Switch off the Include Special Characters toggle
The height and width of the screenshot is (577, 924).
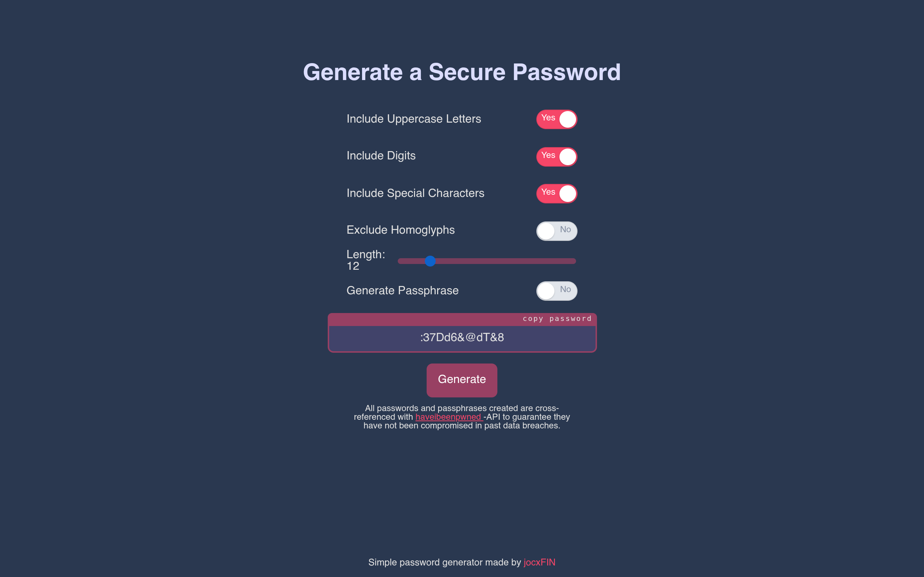[557, 194]
